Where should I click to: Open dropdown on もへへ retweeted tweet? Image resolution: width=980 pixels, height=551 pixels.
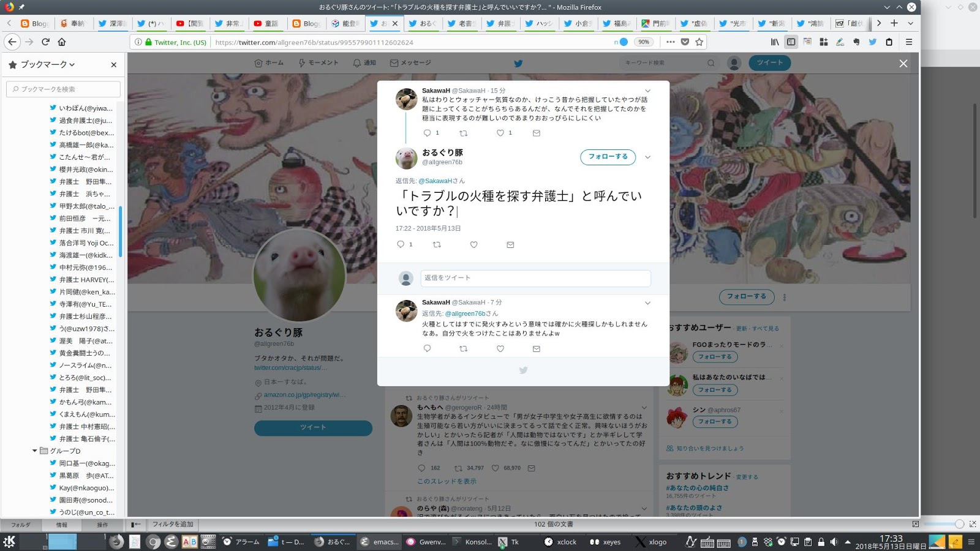[644, 407]
